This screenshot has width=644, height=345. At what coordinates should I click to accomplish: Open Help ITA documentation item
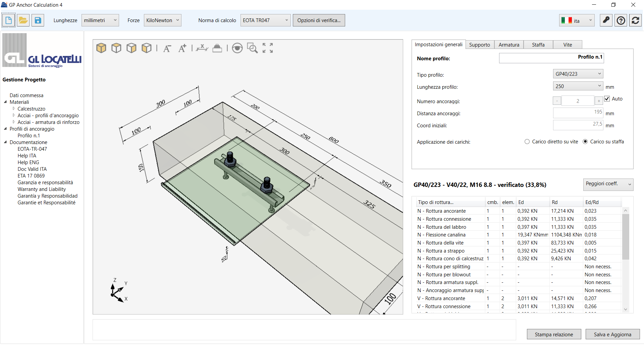tap(27, 156)
